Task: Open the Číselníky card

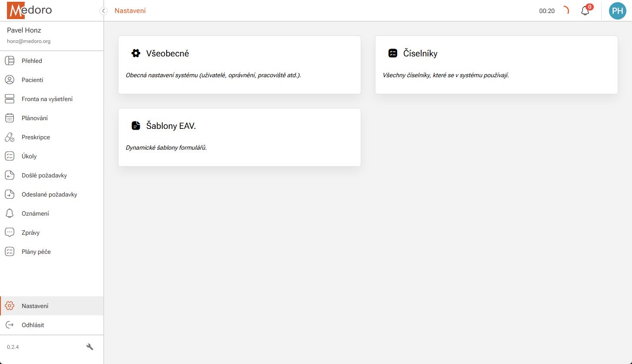Action: 496,65
